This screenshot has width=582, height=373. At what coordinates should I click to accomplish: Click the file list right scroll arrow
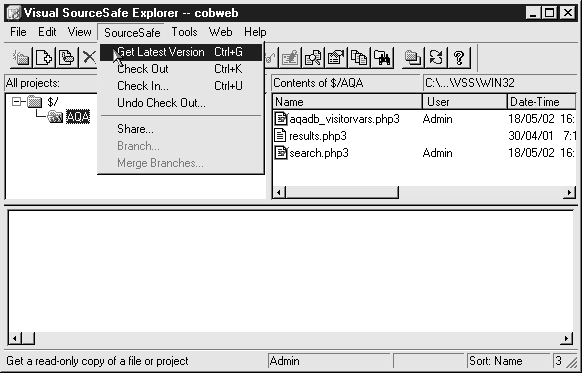[x=569, y=192]
